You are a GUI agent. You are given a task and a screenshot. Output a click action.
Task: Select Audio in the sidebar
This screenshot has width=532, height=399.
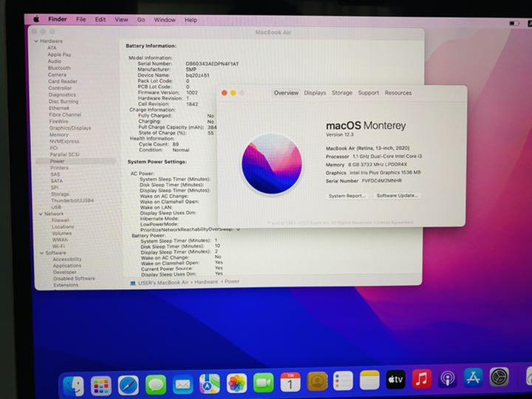click(54, 61)
